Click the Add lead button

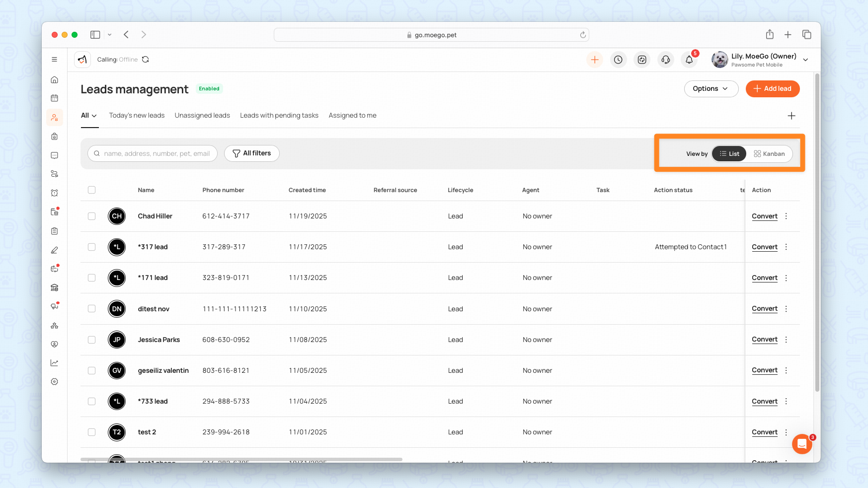click(772, 89)
